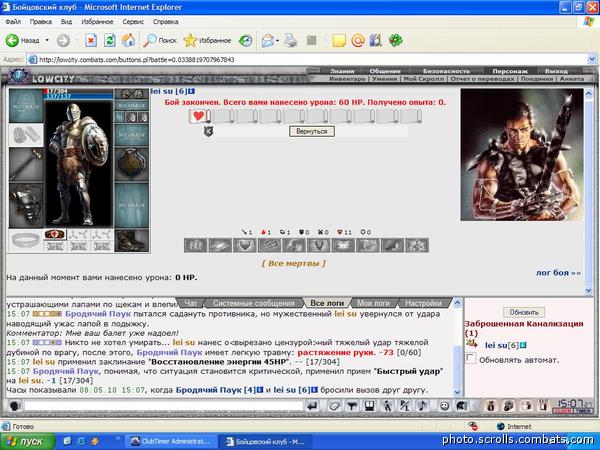
Task: Click the eraser clear chat icon
Action: [334, 406]
